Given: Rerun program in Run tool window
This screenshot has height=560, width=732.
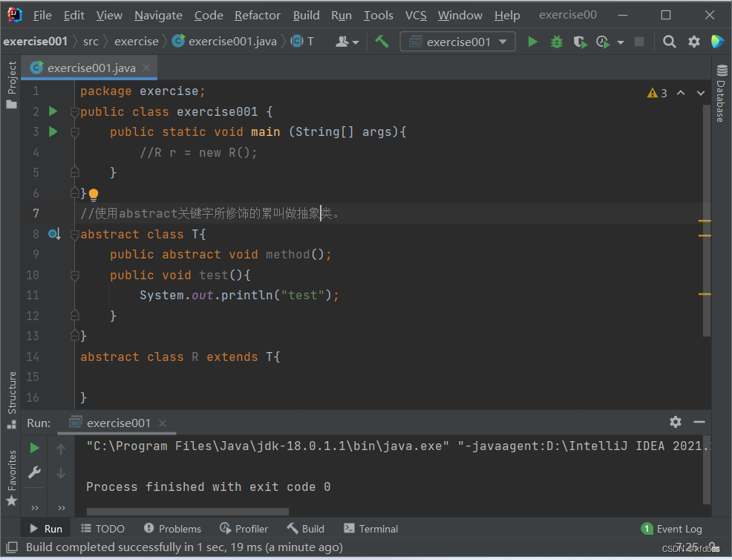Looking at the screenshot, I should tap(34, 448).
